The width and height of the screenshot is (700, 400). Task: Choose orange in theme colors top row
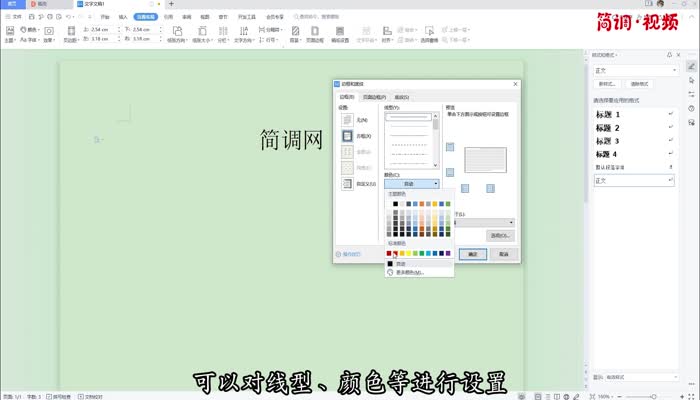point(421,204)
